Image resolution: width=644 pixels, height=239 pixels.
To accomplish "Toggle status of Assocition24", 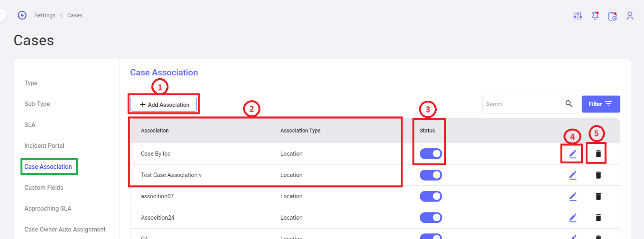I will click(431, 218).
